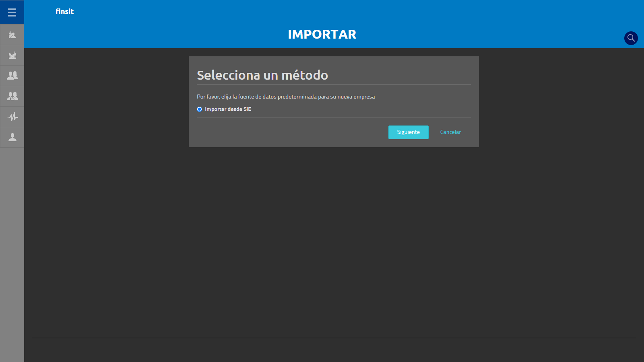Open the companies buildings sidebar icon
The height and width of the screenshot is (362, 644).
point(12,56)
